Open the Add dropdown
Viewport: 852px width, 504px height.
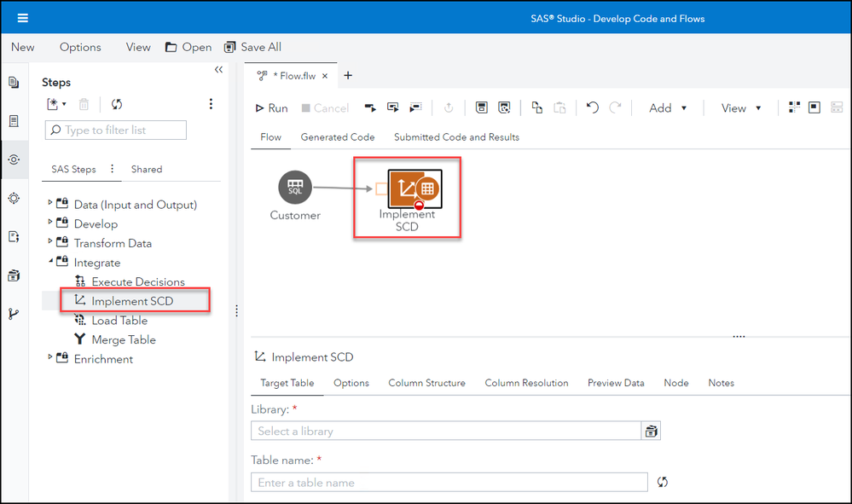click(668, 108)
